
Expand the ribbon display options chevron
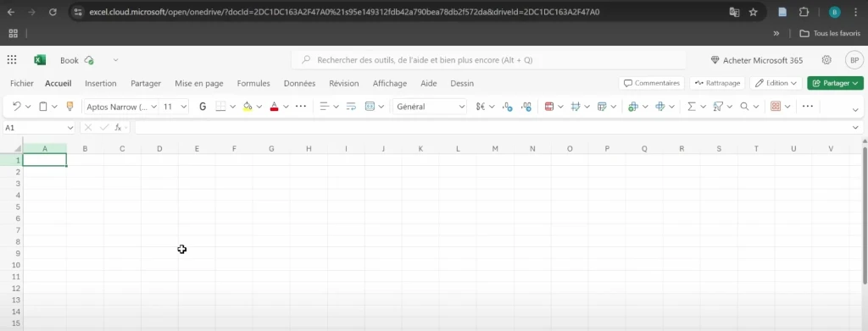(856, 110)
